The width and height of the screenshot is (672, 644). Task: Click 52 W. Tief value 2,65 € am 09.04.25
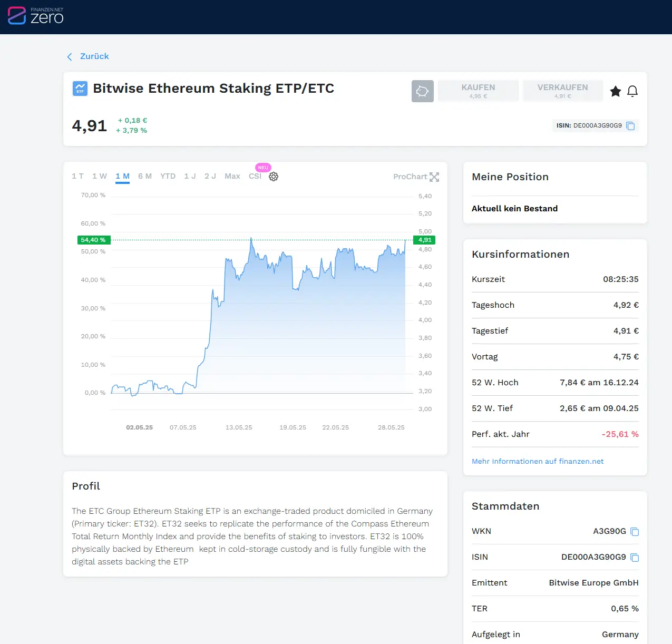[x=599, y=408]
